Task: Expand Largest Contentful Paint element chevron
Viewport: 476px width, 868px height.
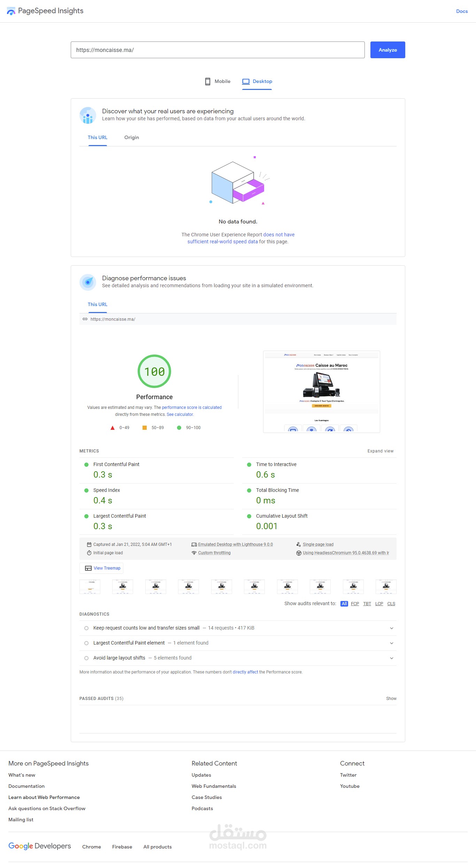Action: (392, 643)
